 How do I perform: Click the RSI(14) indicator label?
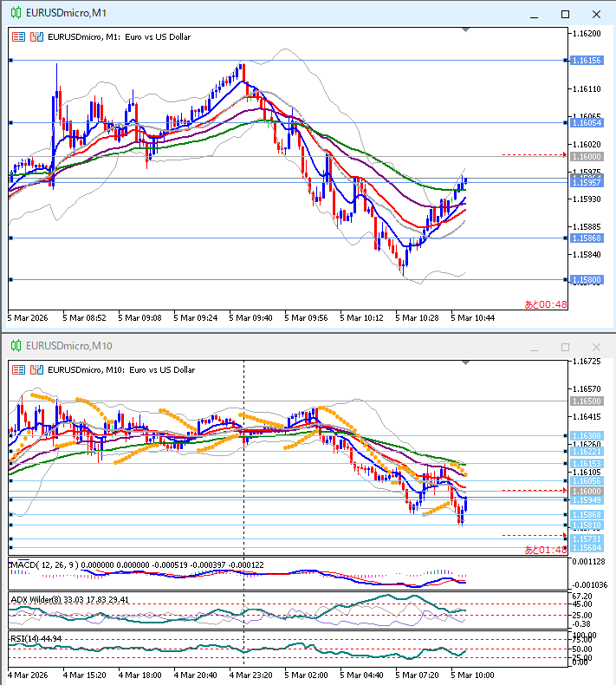coord(24,639)
